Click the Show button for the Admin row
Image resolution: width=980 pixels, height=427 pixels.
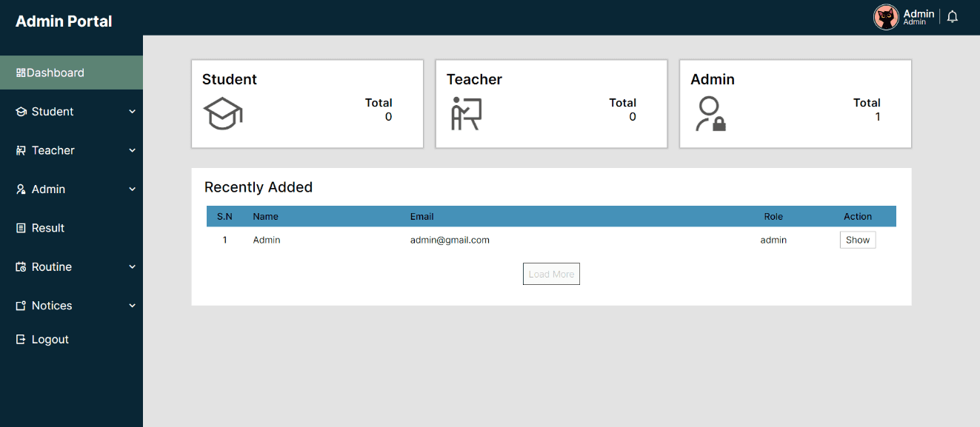tap(857, 239)
